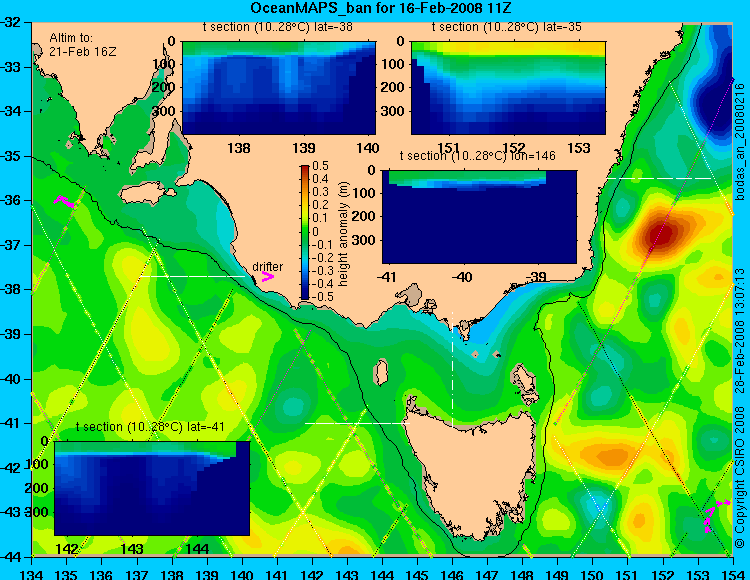Open the lat=-38 temperature section inset

[279, 88]
